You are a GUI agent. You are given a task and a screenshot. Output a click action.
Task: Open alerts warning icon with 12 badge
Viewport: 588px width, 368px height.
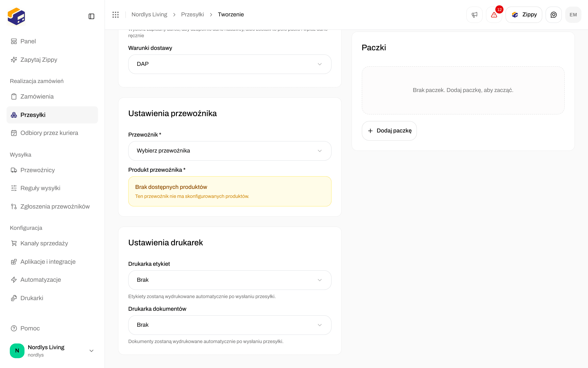[x=494, y=15]
